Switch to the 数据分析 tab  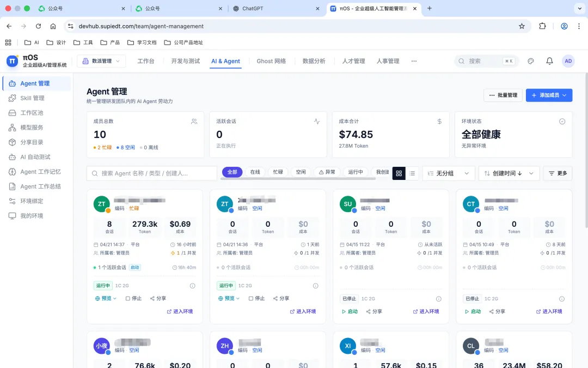[x=314, y=61]
